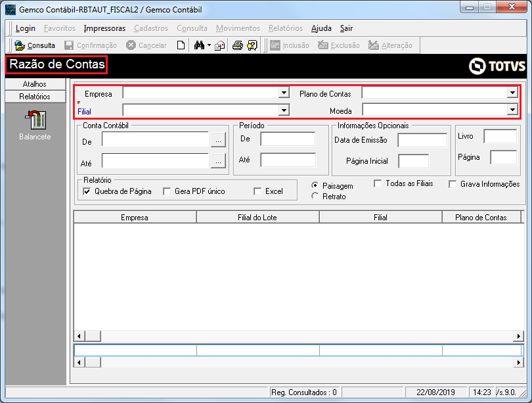Expand the Moeda dropdown

click(x=512, y=109)
